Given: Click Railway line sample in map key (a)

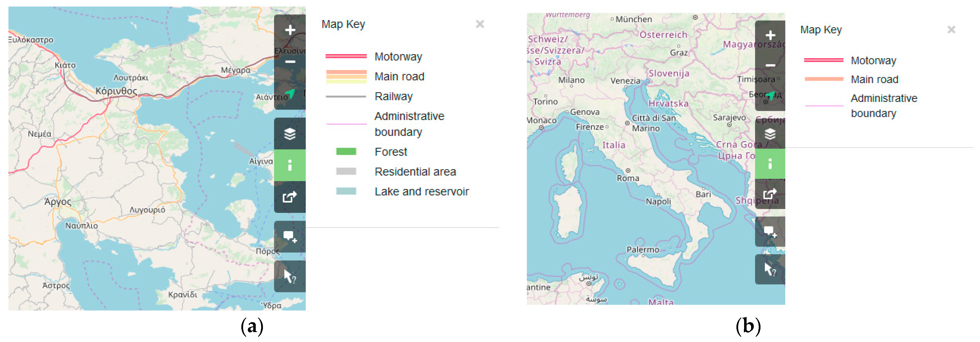Looking at the screenshot, I should 346,97.
